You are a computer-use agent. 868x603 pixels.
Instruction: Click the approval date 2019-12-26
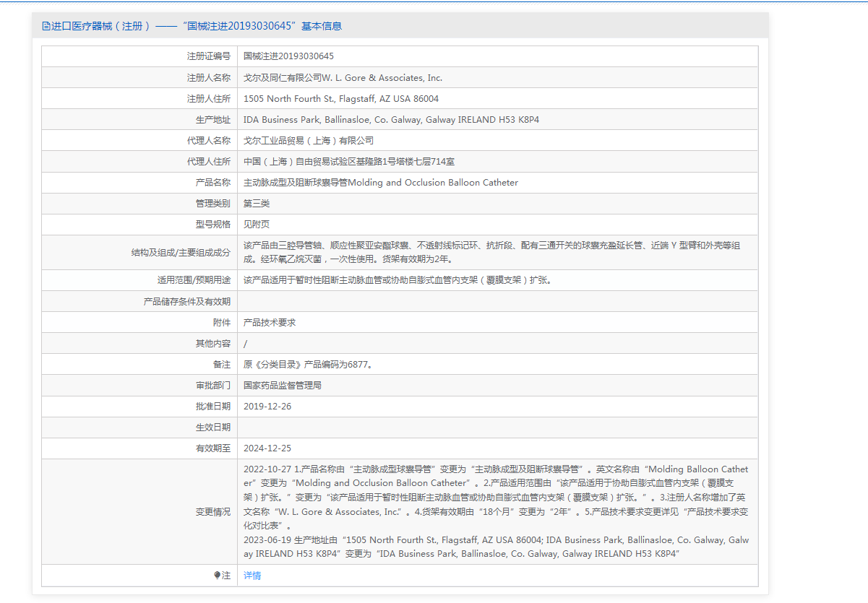coord(267,406)
